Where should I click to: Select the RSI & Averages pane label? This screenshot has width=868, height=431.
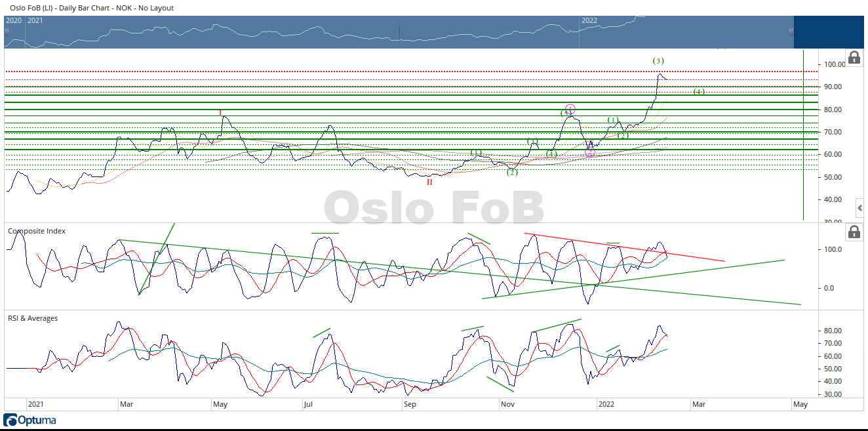32,318
